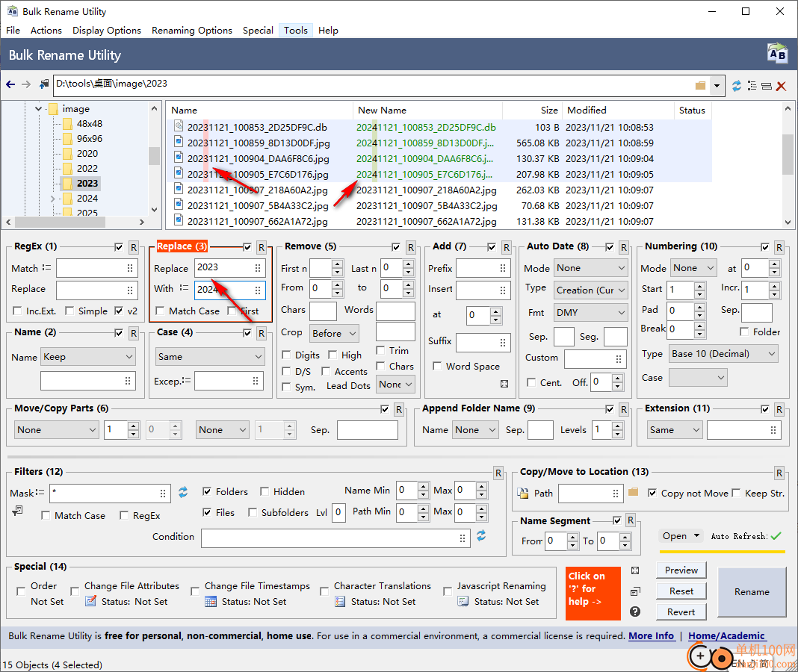Enable the Digits checkbox in Remove

[x=286, y=355]
